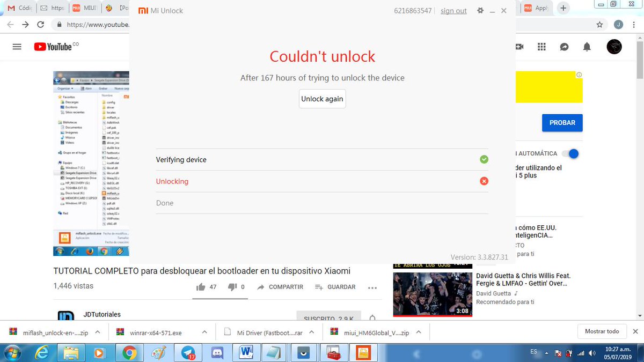Go forward in Chrome
Viewport: 644px width, 362px height.
pos(25,25)
